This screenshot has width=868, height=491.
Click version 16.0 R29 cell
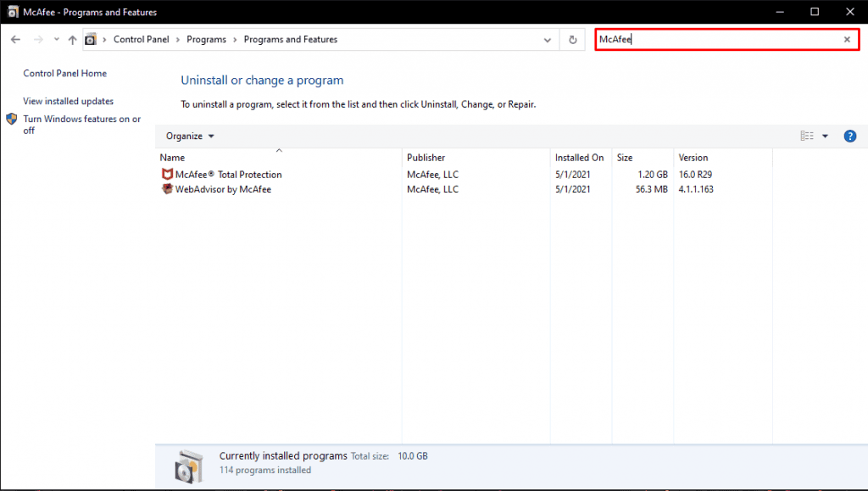[x=695, y=175]
